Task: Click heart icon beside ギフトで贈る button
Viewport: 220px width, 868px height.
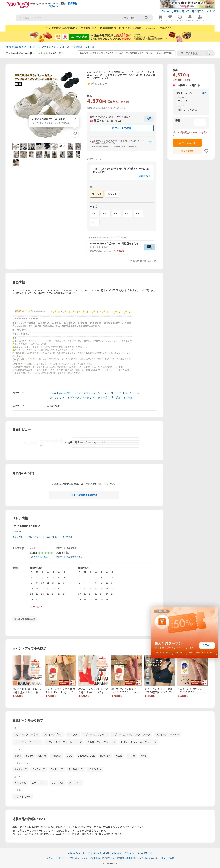Action: coord(206,151)
